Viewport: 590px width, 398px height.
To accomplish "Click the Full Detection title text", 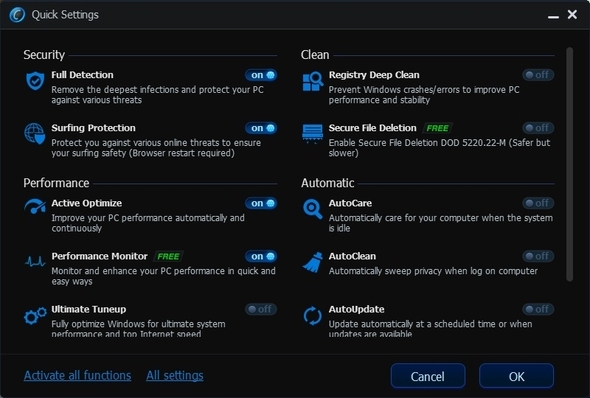I will (82, 75).
